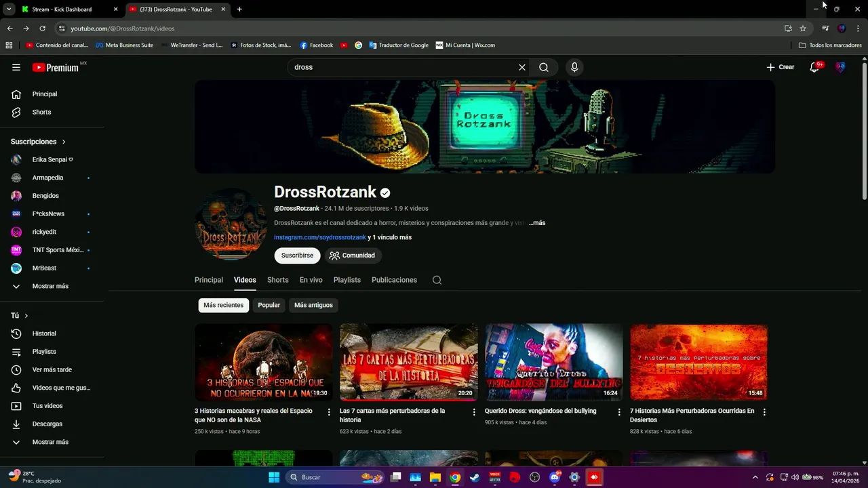Open the Discord taskbar icon
The image size is (868, 488).
pos(555,477)
